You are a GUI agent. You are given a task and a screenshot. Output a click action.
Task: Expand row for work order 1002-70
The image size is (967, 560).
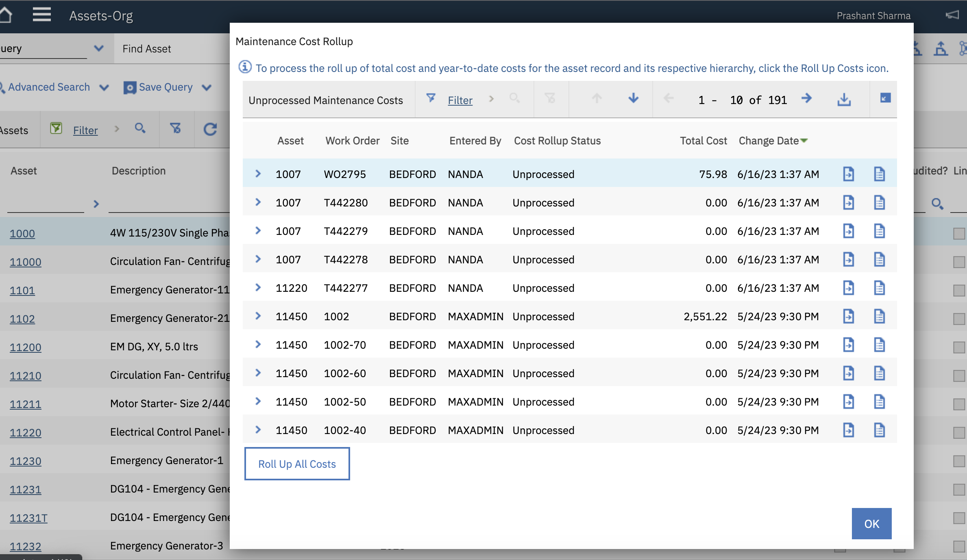[258, 344]
